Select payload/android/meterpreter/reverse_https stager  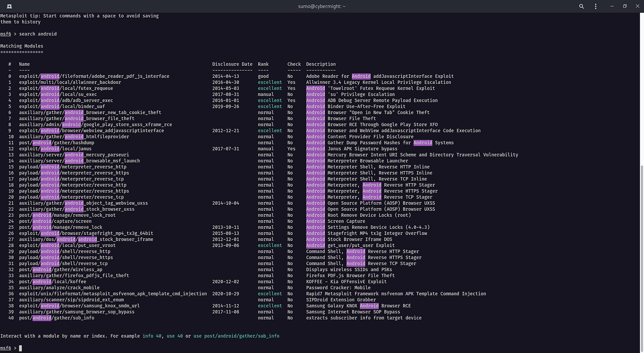click(74, 191)
